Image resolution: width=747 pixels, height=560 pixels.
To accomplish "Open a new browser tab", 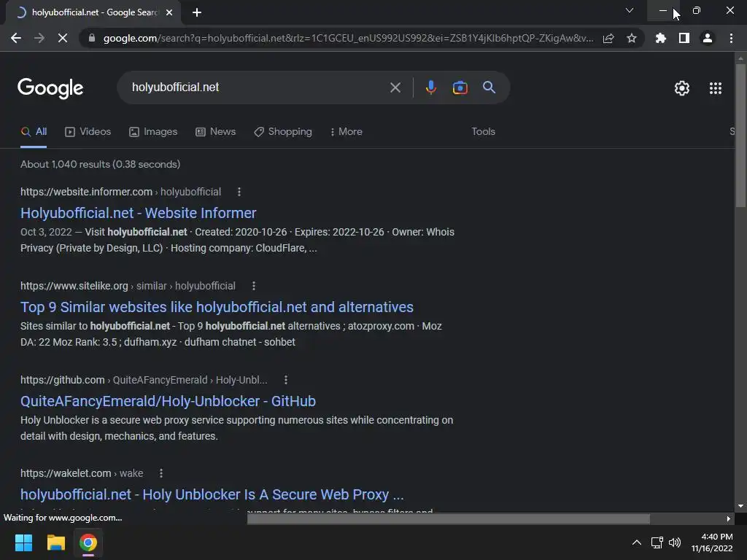I will click(x=197, y=12).
